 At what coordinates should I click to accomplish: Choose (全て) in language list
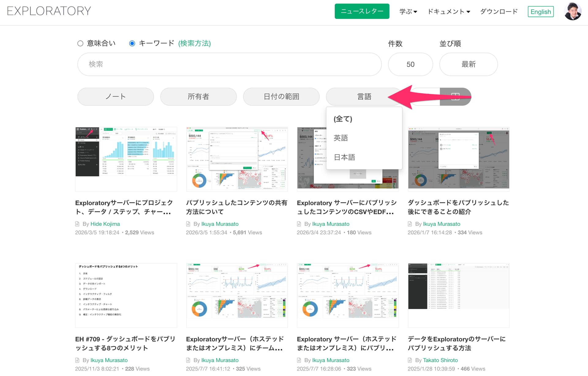(x=364, y=119)
